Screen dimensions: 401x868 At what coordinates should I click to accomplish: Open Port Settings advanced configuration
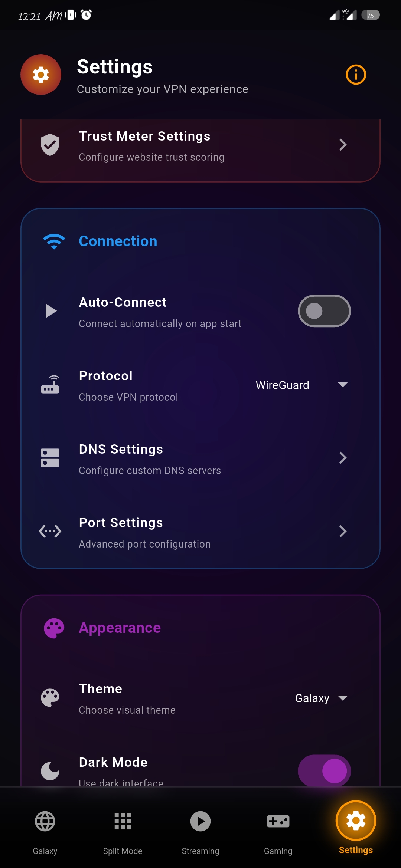[343, 531]
